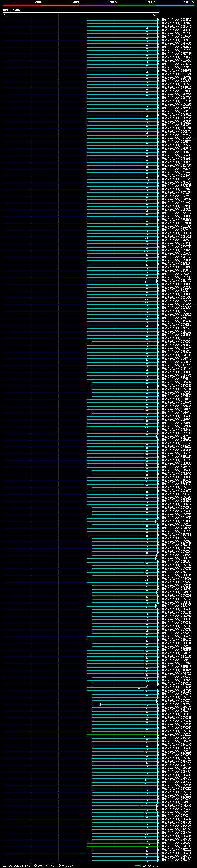Click hit label UniRef100_Q8S917
Image resolution: width=197 pixels, height=868 pixels.
(x=177, y=67)
